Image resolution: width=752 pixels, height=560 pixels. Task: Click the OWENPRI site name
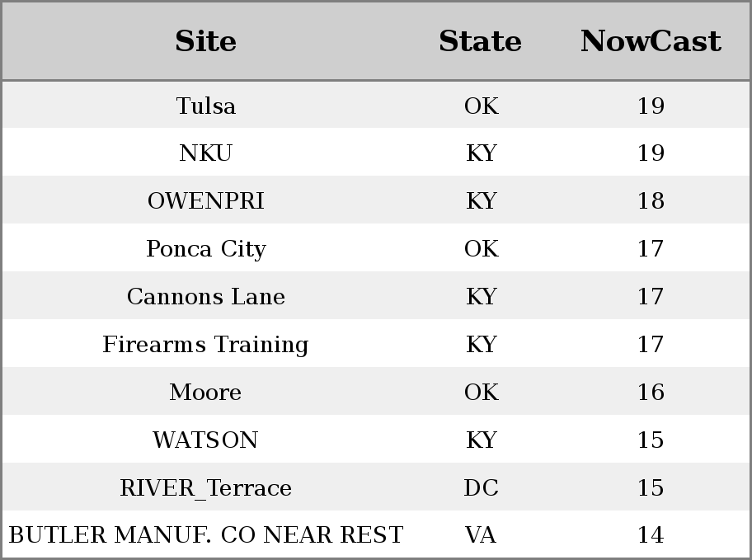click(206, 200)
